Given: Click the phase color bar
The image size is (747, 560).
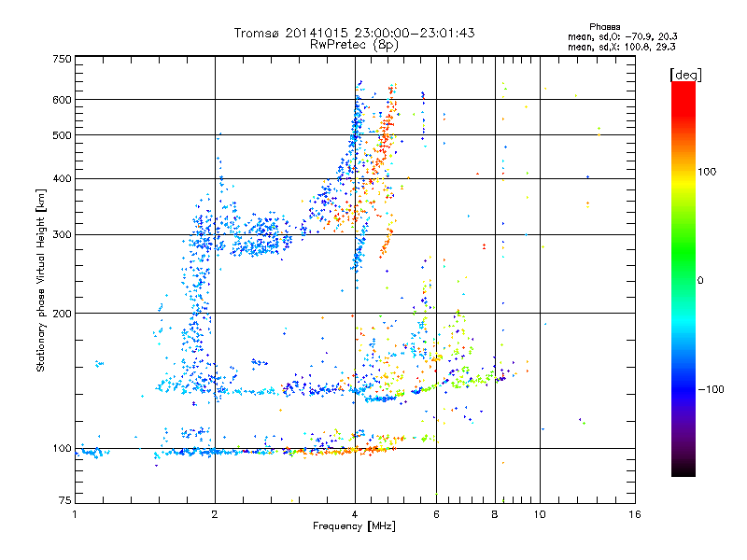Looking at the screenshot, I should pos(684,279).
